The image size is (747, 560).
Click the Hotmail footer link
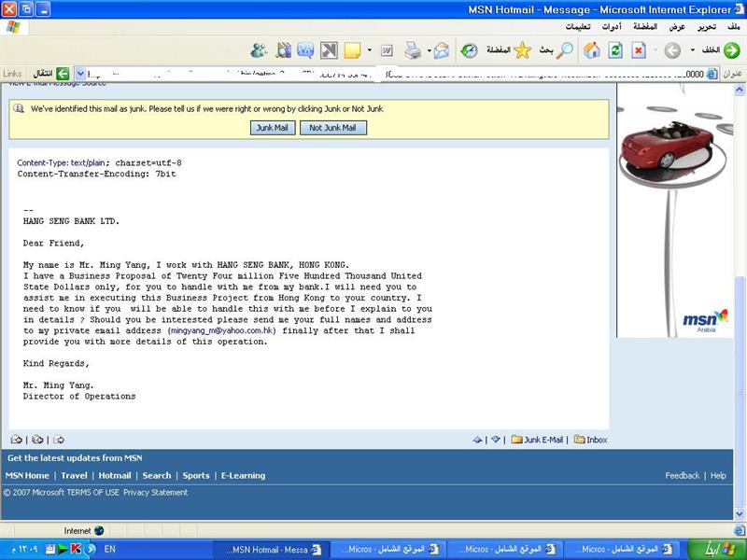point(115,475)
